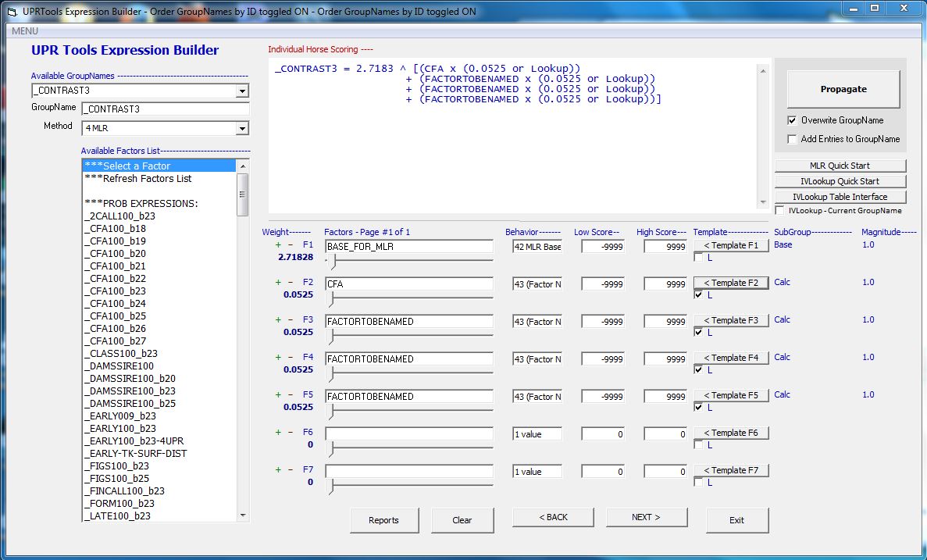This screenshot has width=927, height=560.
Task: Click the F6 weight slider handle
Action: [x=332, y=449]
